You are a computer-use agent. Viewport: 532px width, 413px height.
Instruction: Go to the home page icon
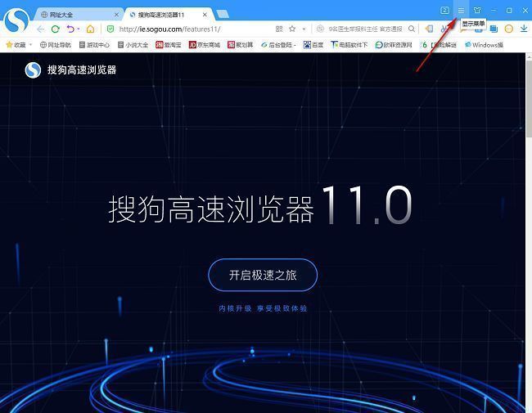[90, 29]
